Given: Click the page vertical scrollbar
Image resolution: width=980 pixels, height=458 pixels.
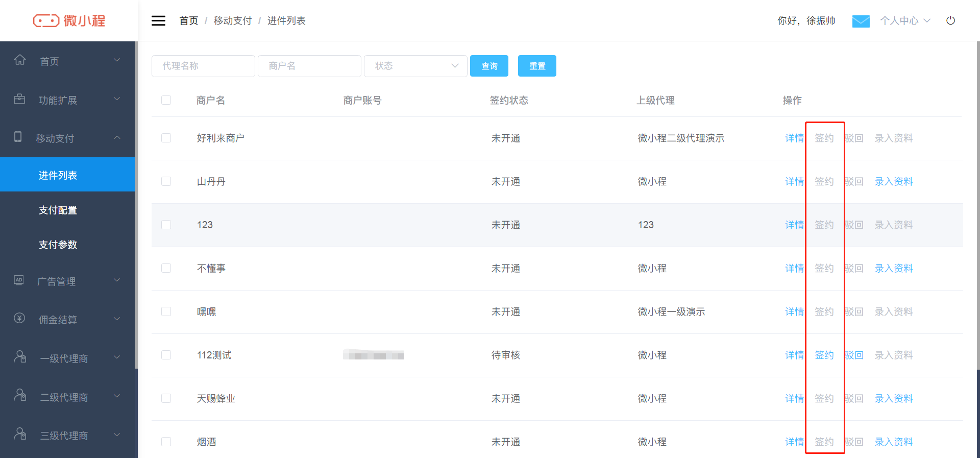Looking at the screenshot, I should (978, 204).
